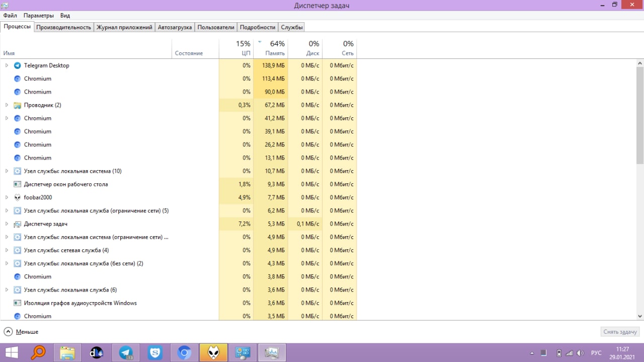
Task: Click the Telegram Desktop process icon
Action: [x=18, y=65]
